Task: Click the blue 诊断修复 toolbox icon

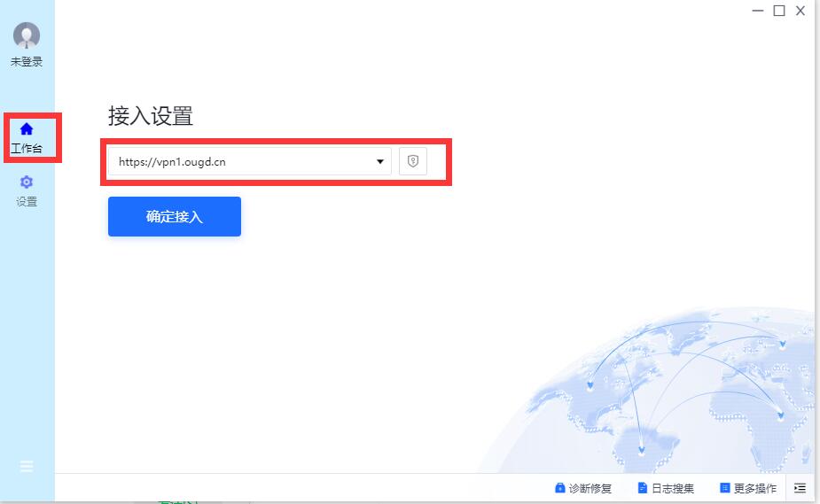Action: tap(559, 488)
